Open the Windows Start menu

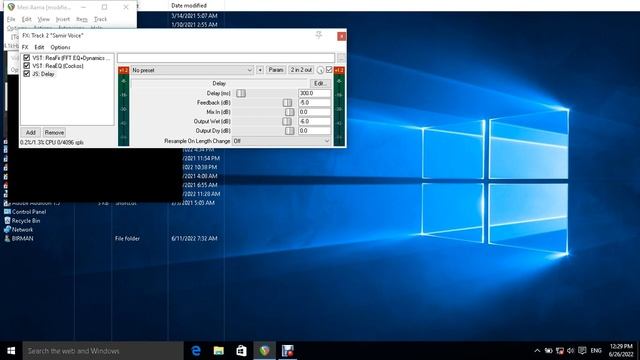[x=11, y=351]
